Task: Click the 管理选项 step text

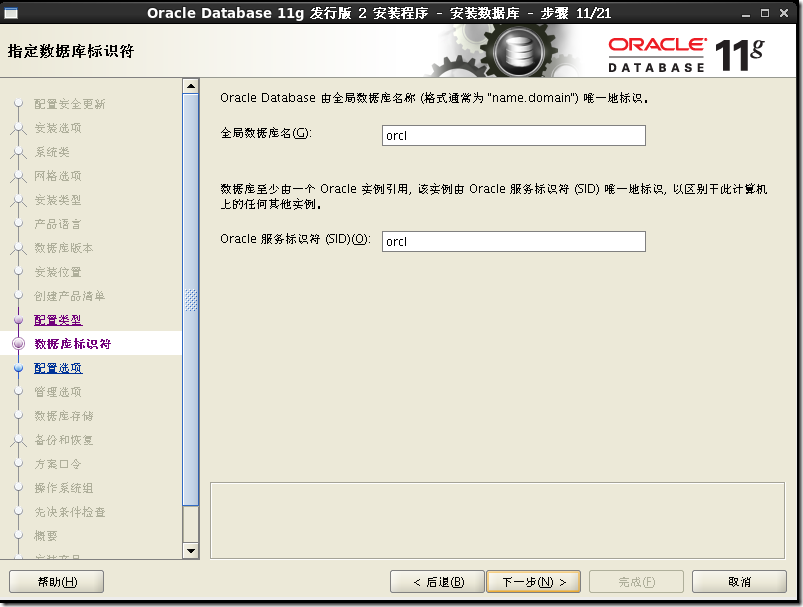Action: 58,392
